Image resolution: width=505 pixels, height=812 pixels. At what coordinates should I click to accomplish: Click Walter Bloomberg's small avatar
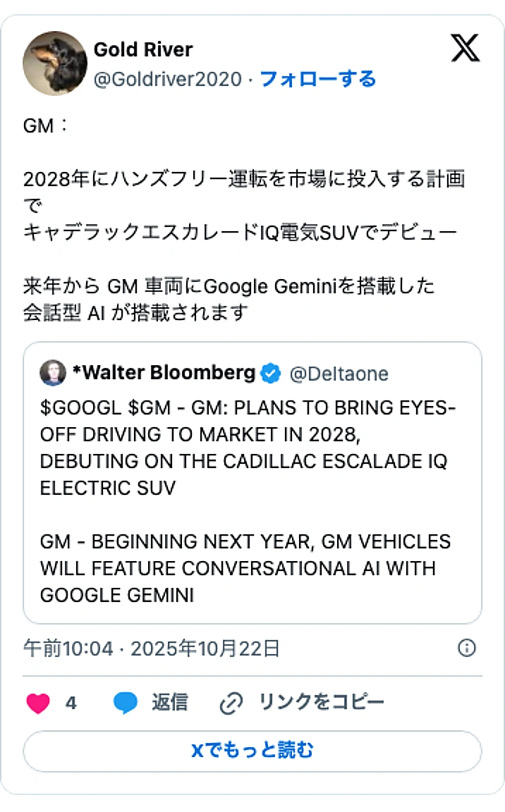[53, 373]
